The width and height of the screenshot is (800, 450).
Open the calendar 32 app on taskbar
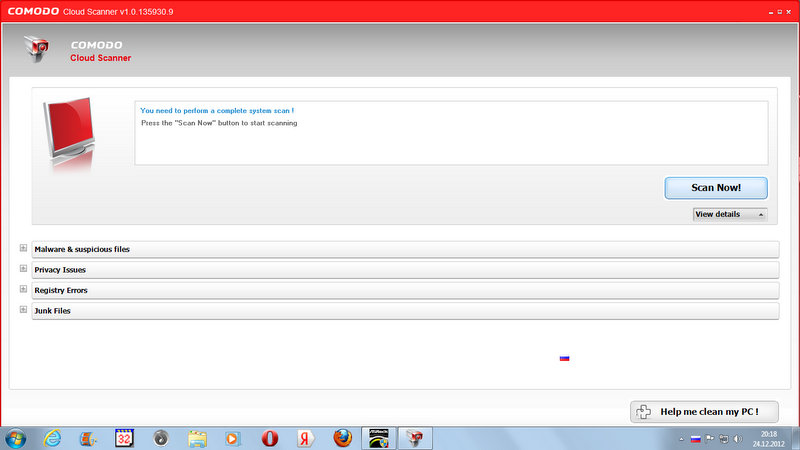point(124,438)
